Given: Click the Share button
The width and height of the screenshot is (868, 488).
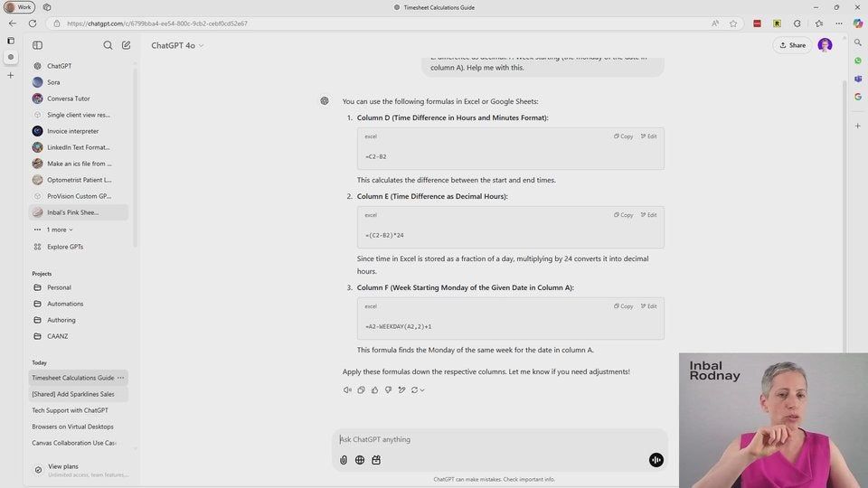Looking at the screenshot, I should point(792,45).
